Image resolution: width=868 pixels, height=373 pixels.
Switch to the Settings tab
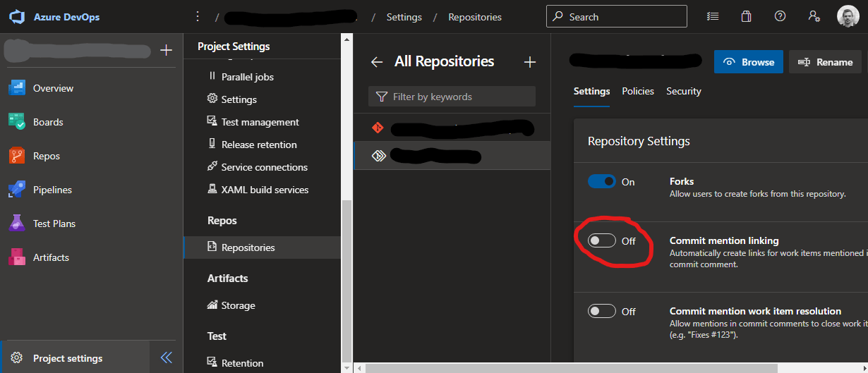click(591, 92)
